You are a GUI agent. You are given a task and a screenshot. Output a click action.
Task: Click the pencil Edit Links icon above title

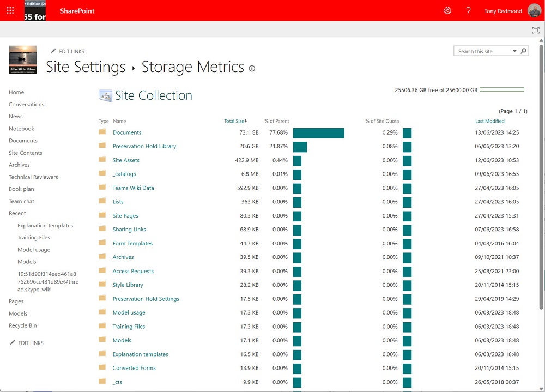[x=53, y=51]
